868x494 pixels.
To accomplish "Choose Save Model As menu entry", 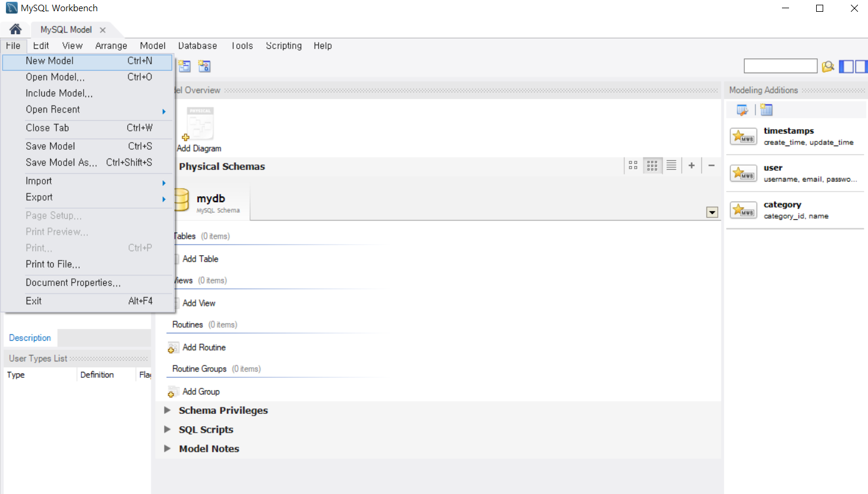I will point(87,163).
